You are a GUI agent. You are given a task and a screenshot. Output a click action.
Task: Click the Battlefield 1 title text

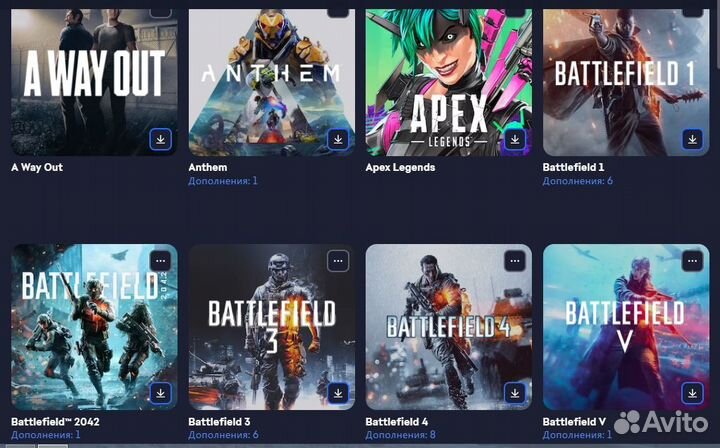[x=574, y=167]
